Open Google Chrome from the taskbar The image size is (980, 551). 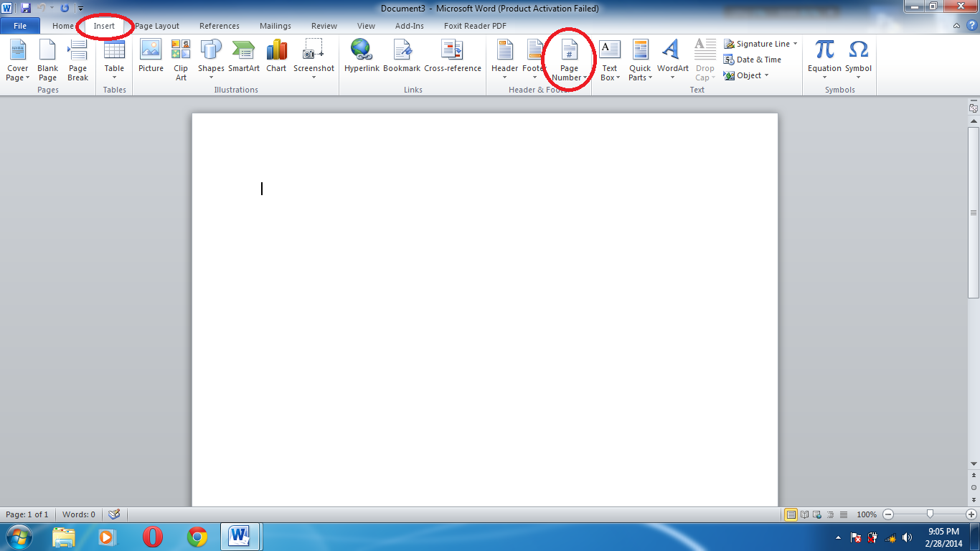point(197,537)
